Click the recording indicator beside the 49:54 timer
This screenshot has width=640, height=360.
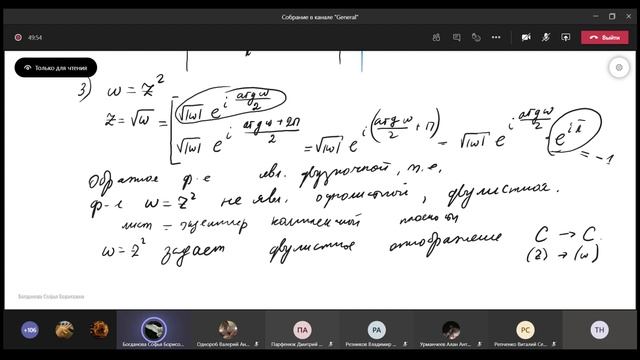tap(18, 38)
